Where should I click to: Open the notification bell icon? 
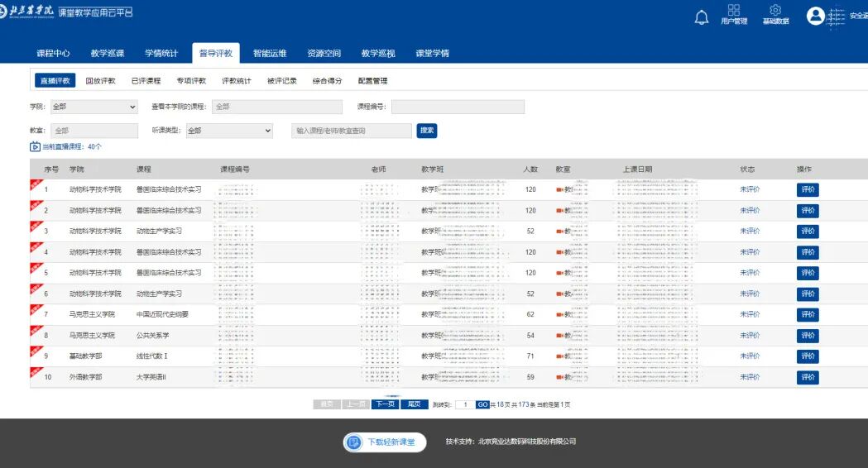702,17
